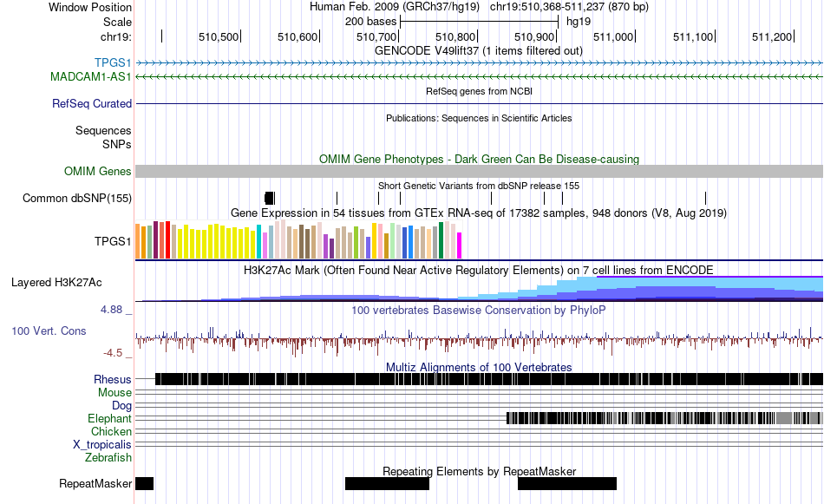Click the 200 bases scale bar
The image size is (824, 504).
pos(479,22)
